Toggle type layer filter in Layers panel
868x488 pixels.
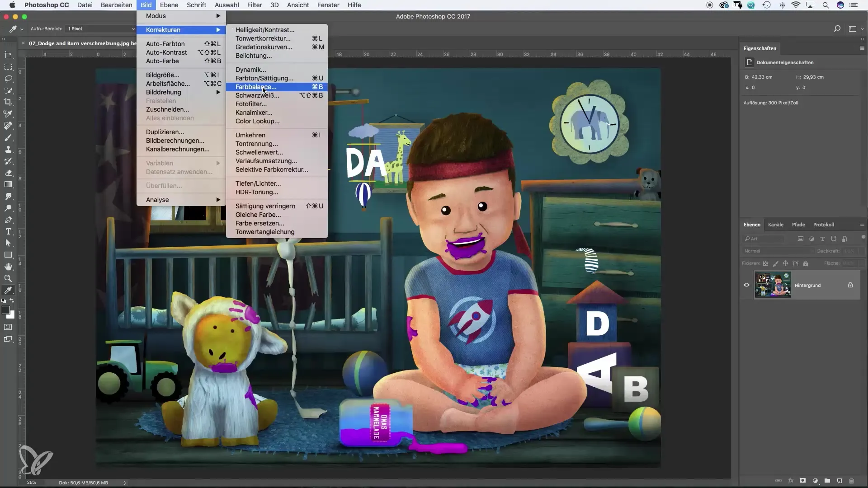click(822, 239)
